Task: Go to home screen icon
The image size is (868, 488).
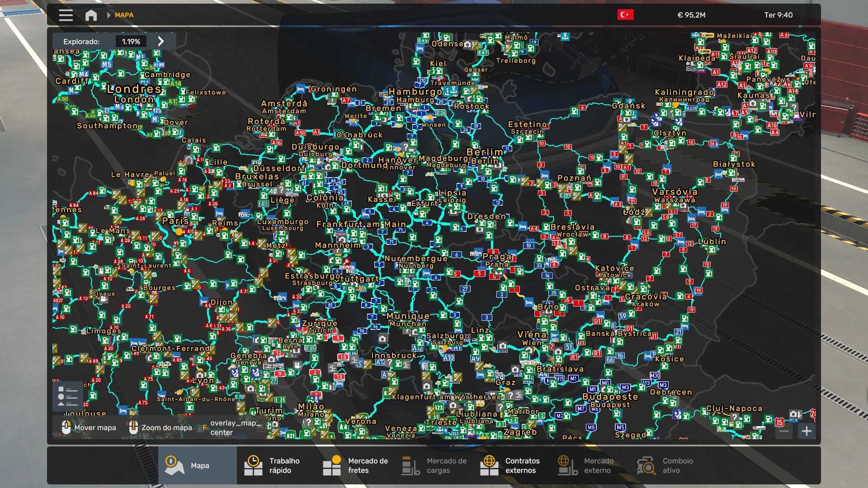Action: click(91, 15)
